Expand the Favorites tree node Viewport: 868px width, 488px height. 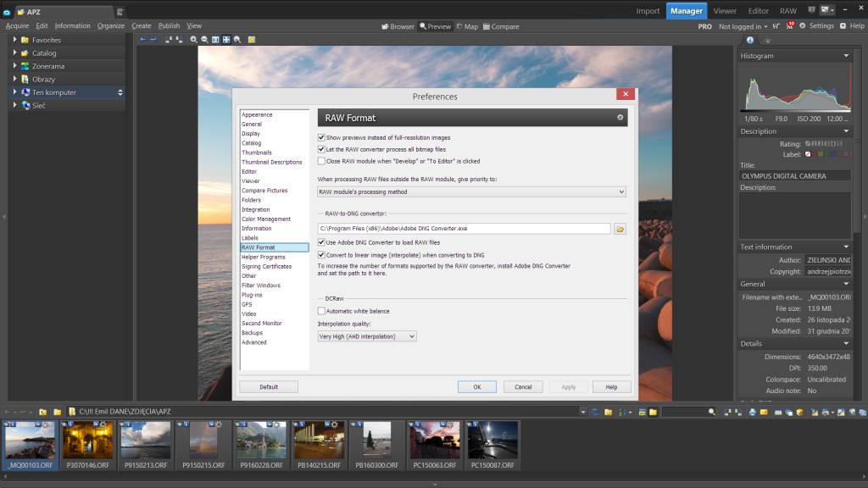pos(15,40)
